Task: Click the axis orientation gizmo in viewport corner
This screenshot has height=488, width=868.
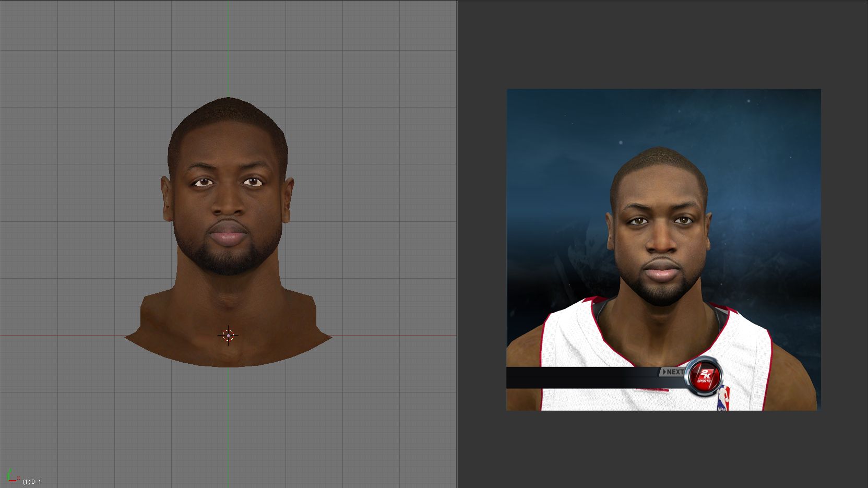Action: 11,476
